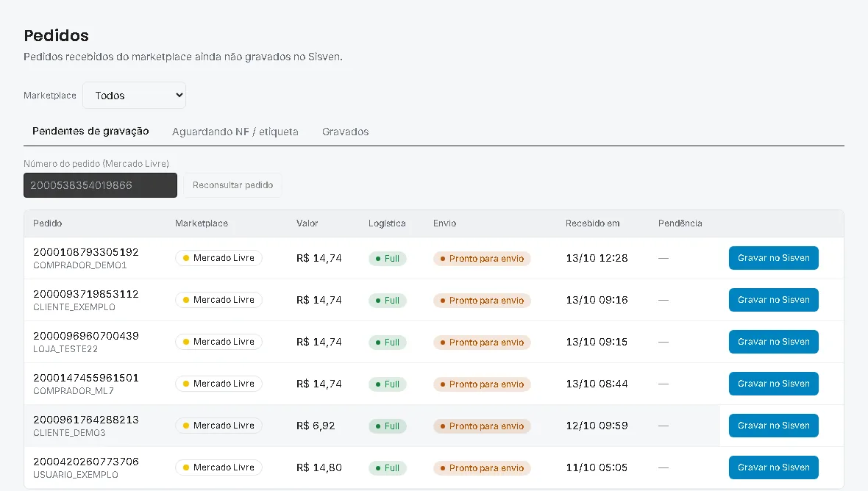Click Mercado Livre badge for LOJA_TESTE22 row
This screenshot has height=491, width=868.
(x=218, y=342)
